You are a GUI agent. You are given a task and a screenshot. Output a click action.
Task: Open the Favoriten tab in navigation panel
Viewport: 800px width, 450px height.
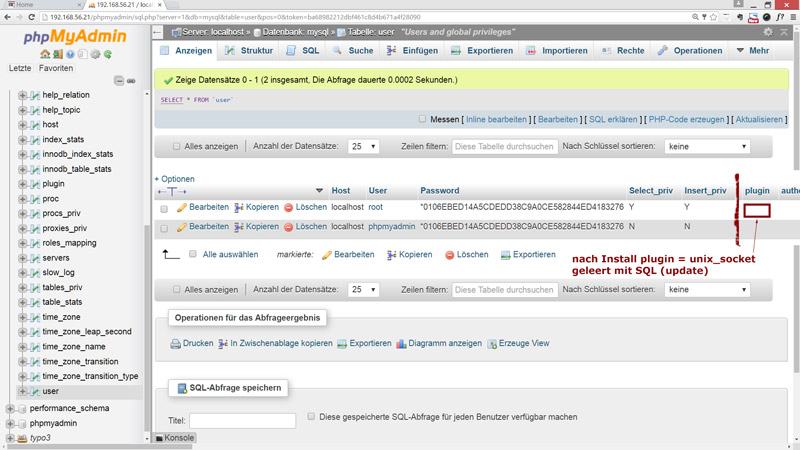point(56,68)
